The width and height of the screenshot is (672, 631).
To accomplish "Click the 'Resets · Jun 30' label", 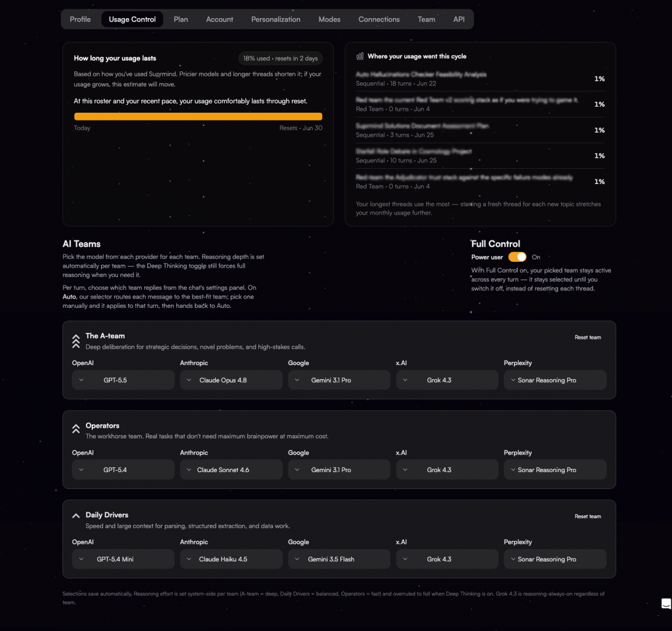I will pos(301,128).
